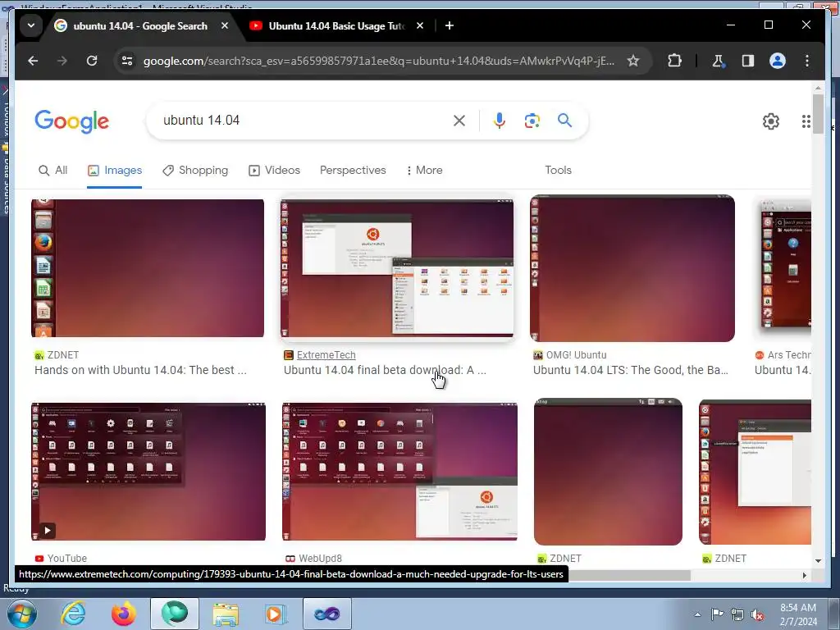Click the WebUpd8 source label
Image resolution: width=840 pixels, height=630 pixels.
pyautogui.click(x=320, y=558)
